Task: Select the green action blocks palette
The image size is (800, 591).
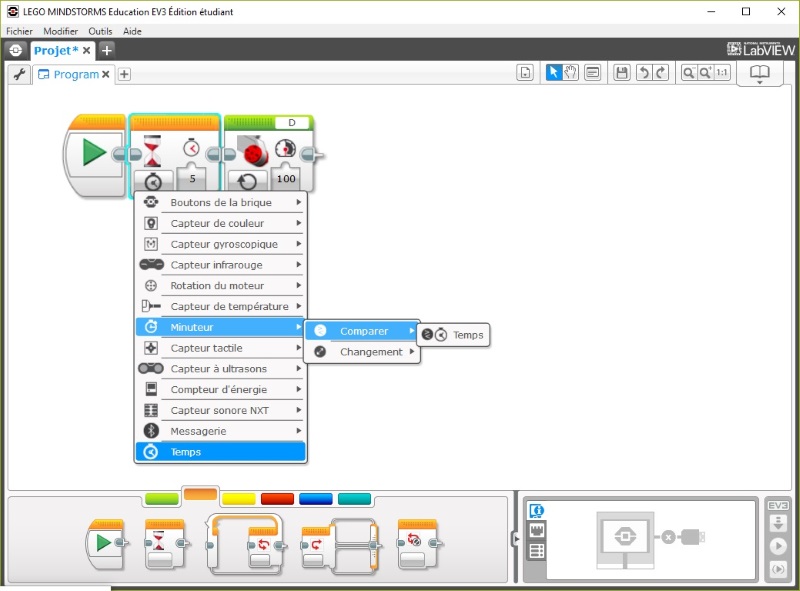Action: [x=162, y=499]
